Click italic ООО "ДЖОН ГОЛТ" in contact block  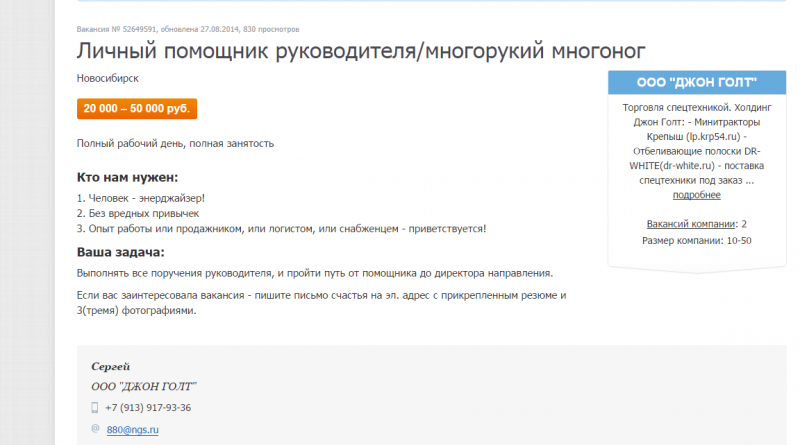144,387
